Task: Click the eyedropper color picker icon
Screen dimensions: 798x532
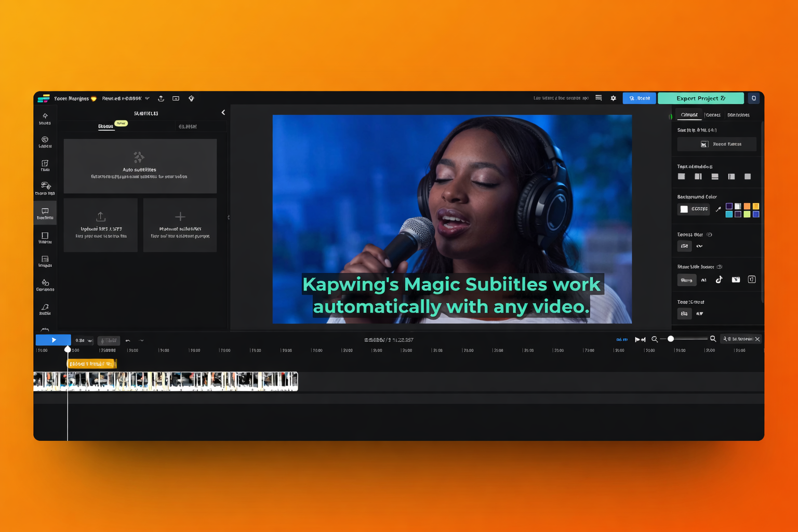Action: click(718, 209)
